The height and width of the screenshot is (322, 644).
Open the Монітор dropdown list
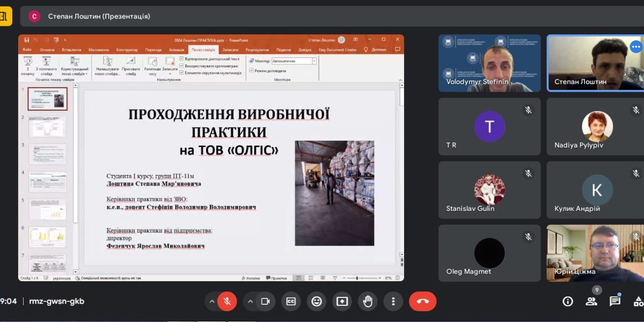click(314, 61)
